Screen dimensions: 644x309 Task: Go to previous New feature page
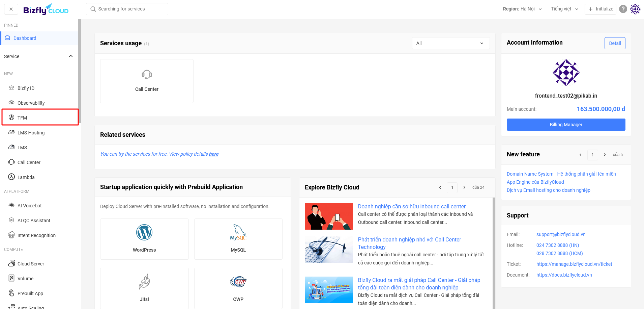581,155
